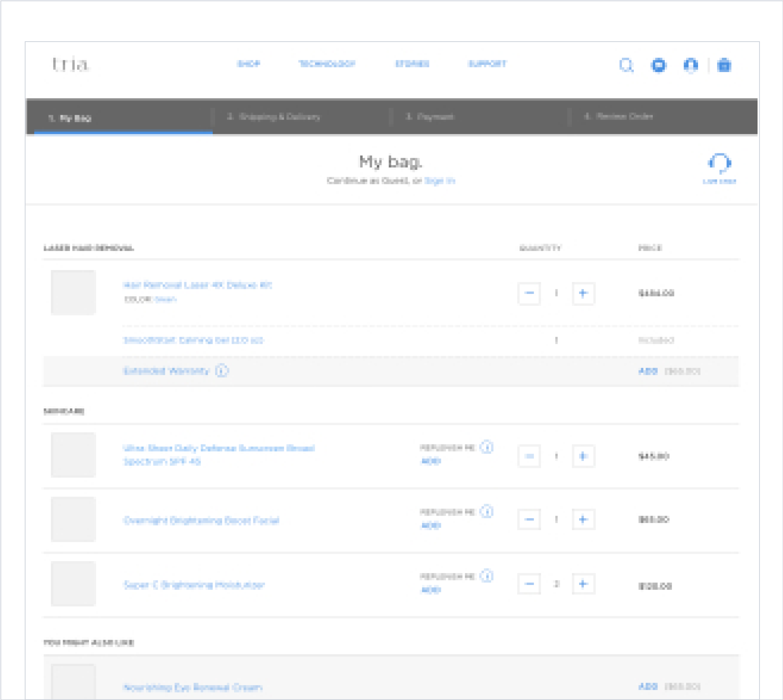Add Nourishing Eye Renewal Cream to bag
The image size is (783, 700).
tap(648, 686)
